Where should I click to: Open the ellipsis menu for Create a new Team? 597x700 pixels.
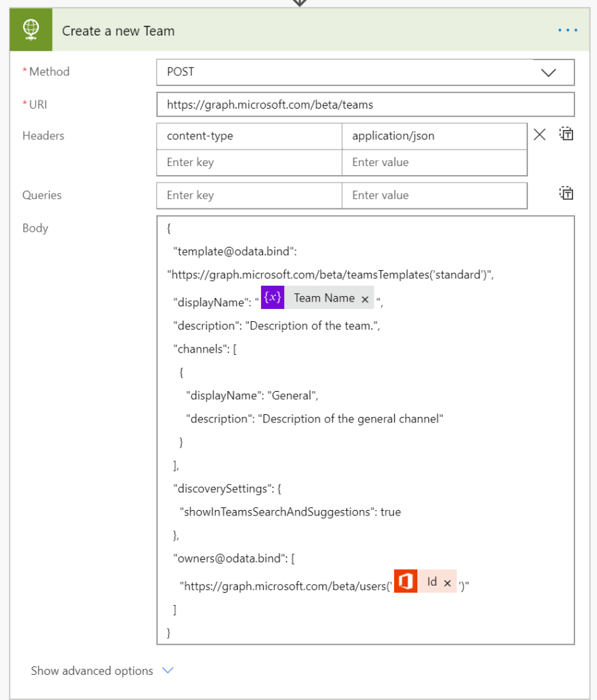click(568, 31)
